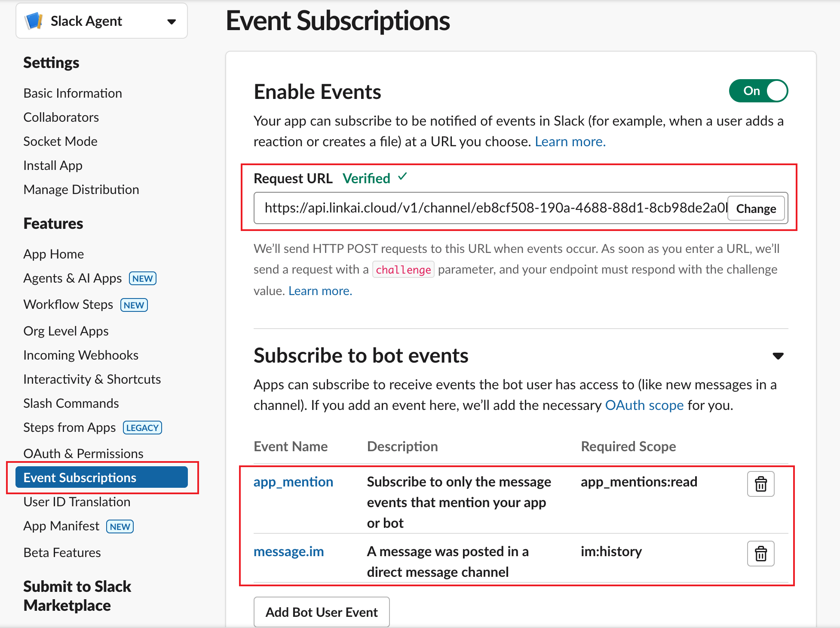
Task: Open Incoming Webhooks settings
Action: point(81,355)
